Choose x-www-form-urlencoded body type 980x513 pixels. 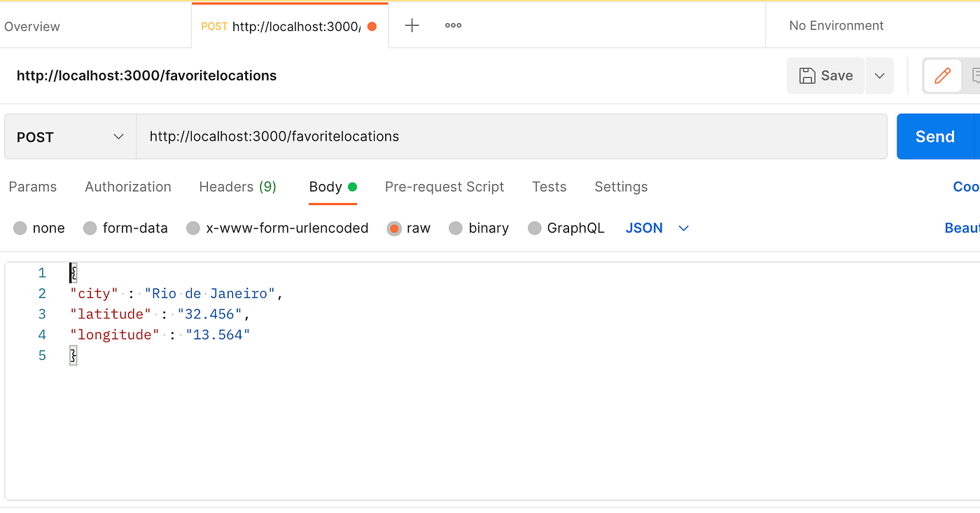(x=193, y=228)
